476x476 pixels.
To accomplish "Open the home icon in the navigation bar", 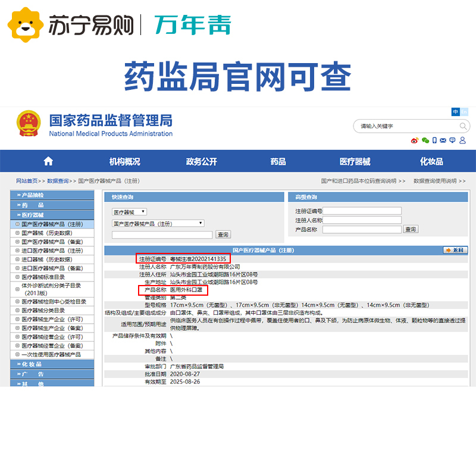I will [48, 161].
